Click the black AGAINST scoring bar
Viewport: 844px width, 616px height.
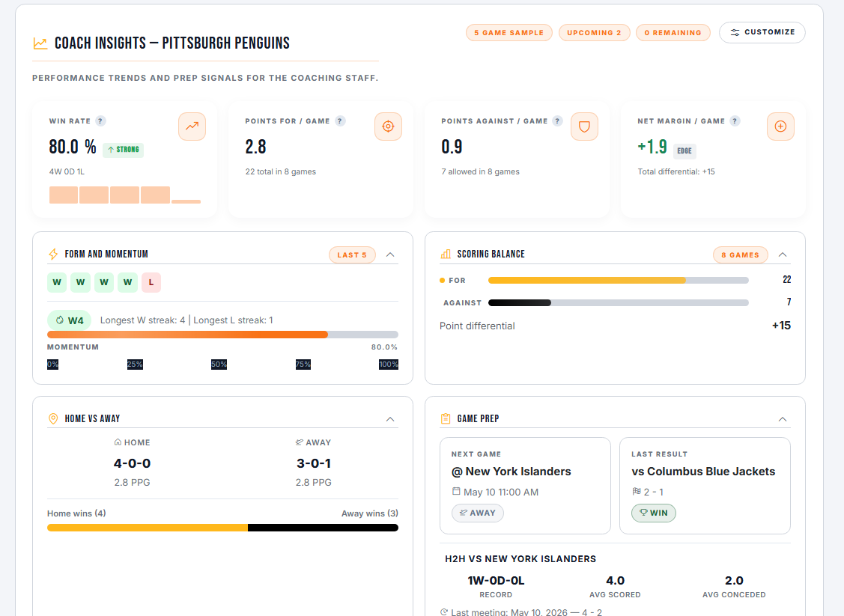pos(619,303)
